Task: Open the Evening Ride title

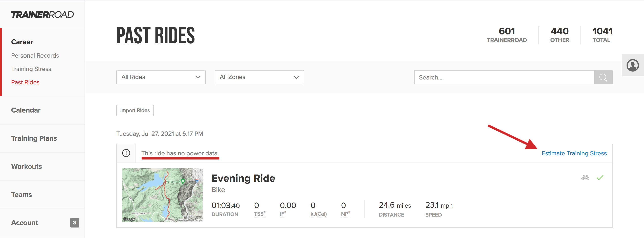Action: [x=243, y=178]
